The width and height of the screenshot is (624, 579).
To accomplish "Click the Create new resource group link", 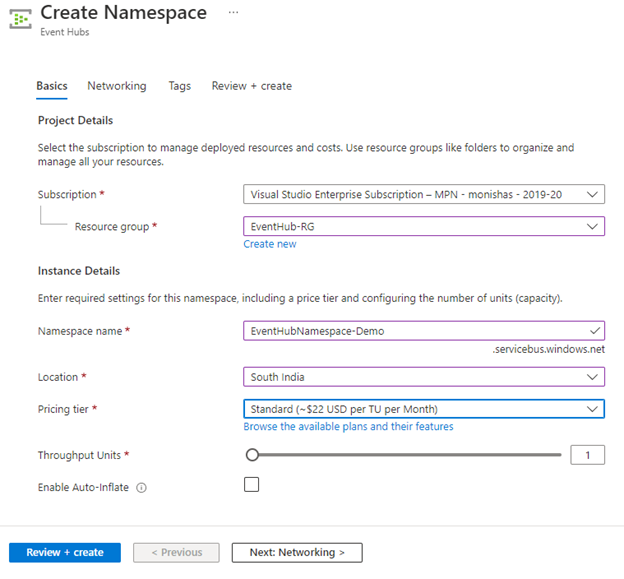I will tap(270, 244).
